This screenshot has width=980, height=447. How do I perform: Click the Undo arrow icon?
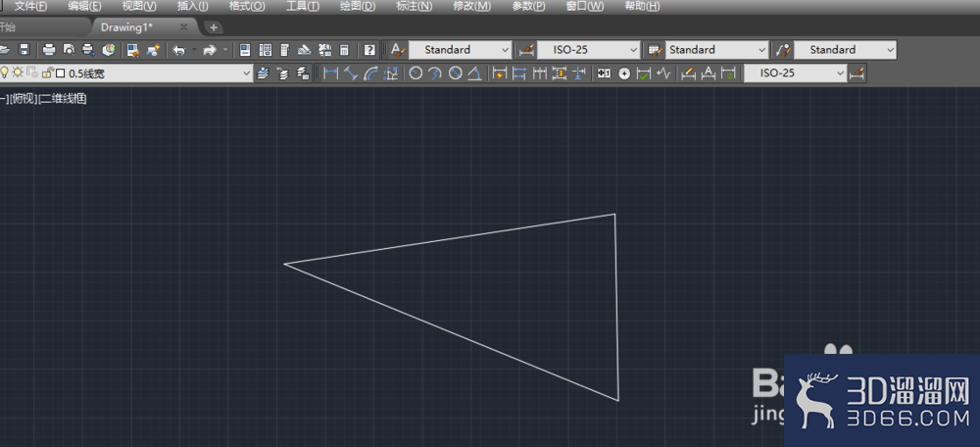(x=179, y=49)
